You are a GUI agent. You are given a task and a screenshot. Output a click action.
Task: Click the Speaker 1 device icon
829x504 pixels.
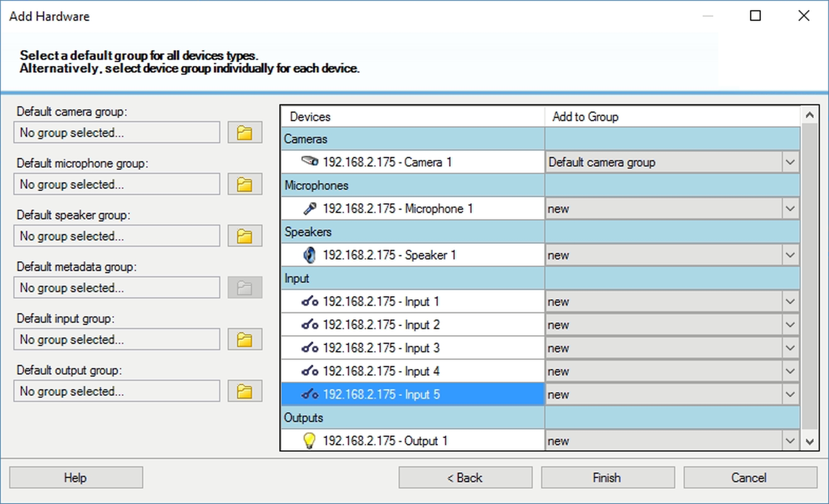309,255
